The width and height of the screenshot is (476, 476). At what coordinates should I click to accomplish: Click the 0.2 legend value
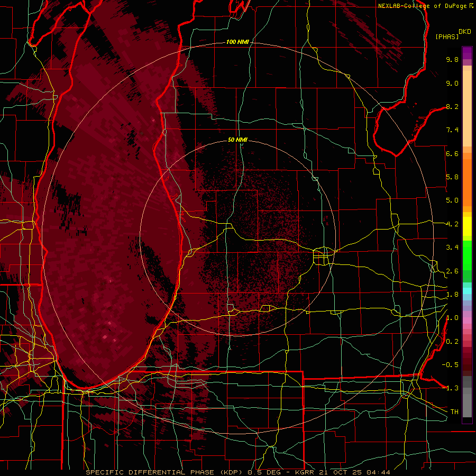(x=452, y=342)
